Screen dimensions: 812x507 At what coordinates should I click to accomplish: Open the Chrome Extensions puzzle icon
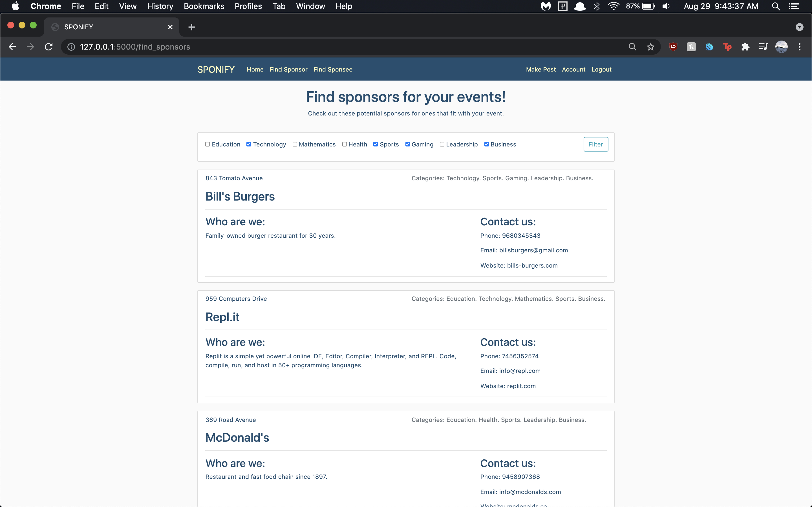(745, 46)
